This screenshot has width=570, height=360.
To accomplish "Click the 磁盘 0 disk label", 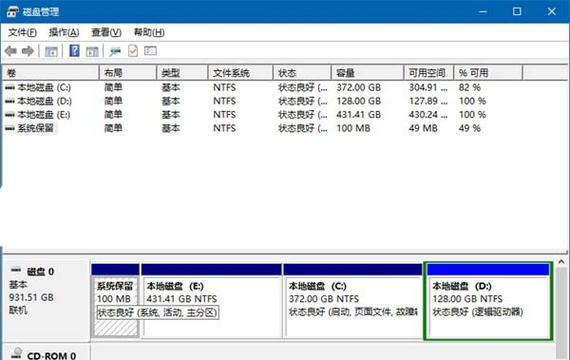I will [x=40, y=271].
